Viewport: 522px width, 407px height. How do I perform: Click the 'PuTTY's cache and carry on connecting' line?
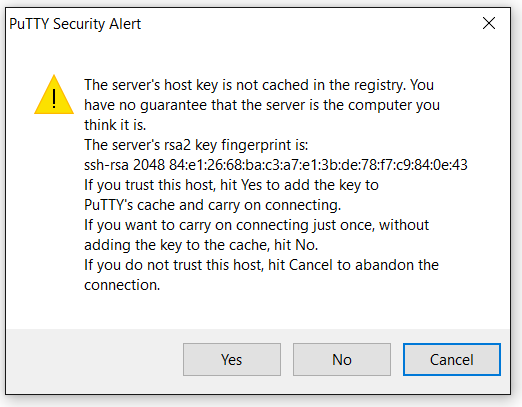pyautogui.click(x=212, y=205)
